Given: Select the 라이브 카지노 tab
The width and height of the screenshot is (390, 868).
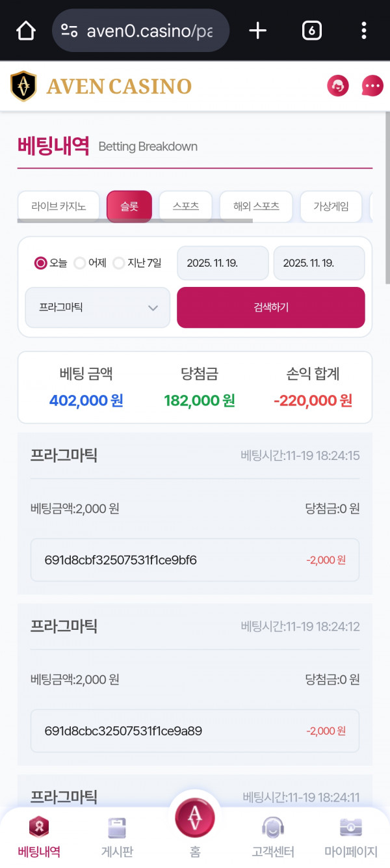Looking at the screenshot, I should (58, 206).
